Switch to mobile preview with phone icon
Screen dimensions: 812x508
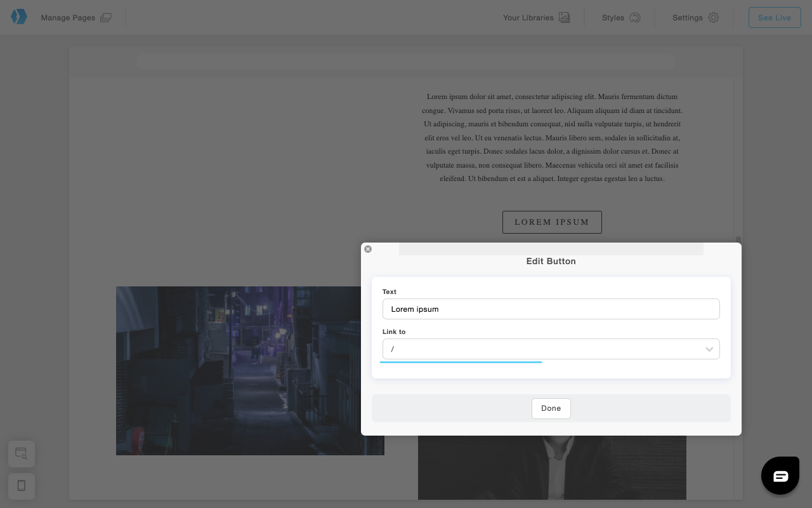tap(21, 486)
